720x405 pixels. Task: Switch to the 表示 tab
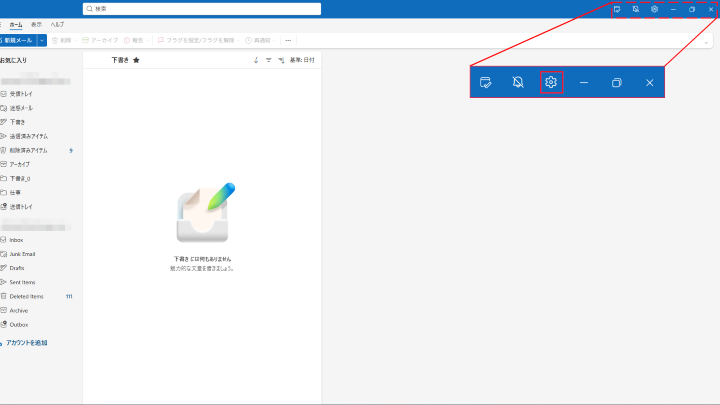pos(36,23)
